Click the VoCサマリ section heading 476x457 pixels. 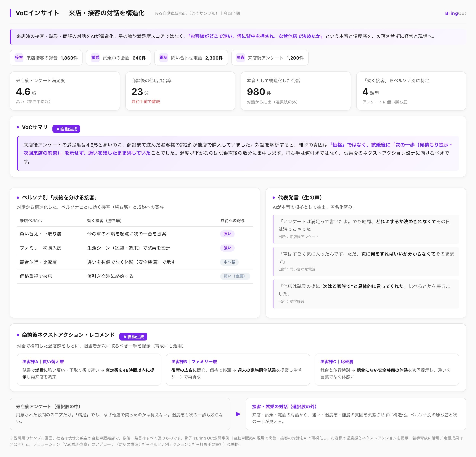point(35,127)
